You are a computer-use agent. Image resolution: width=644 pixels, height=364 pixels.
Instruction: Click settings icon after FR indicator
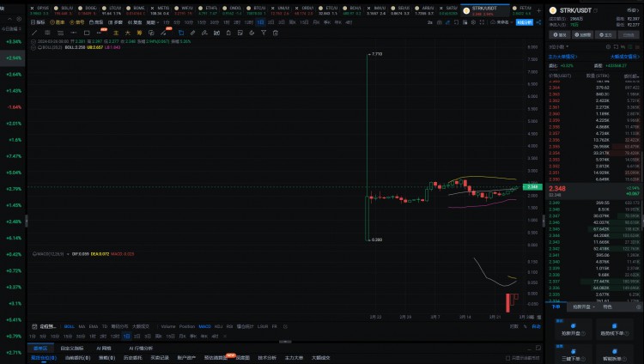(x=285, y=326)
